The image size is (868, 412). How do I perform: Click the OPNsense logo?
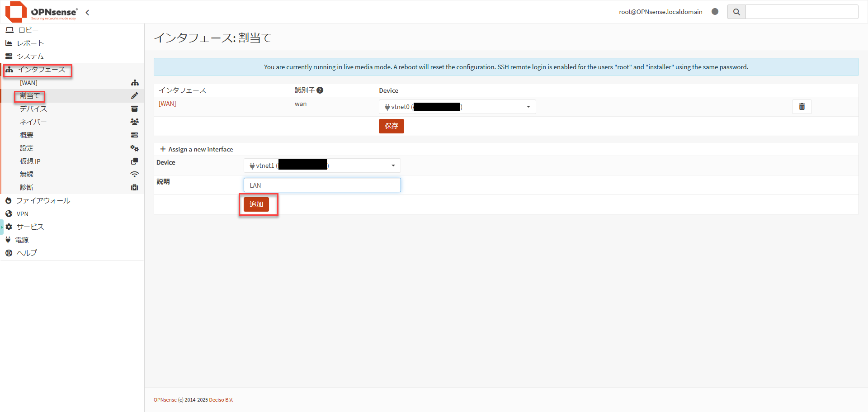pyautogui.click(x=42, y=12)
